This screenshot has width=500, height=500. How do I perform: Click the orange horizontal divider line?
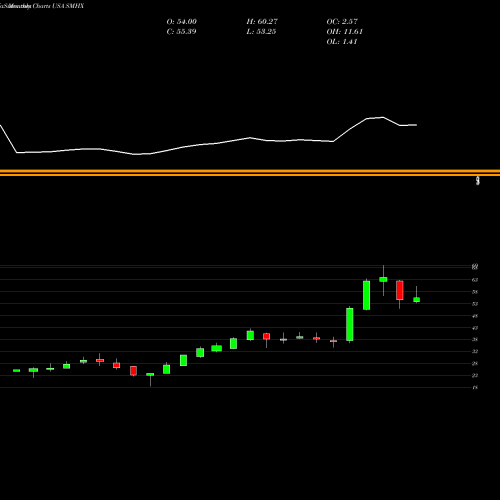[x=250, y=172]
